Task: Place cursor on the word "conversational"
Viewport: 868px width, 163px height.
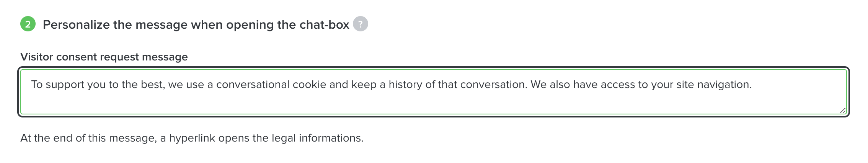Action: (253, 85)
